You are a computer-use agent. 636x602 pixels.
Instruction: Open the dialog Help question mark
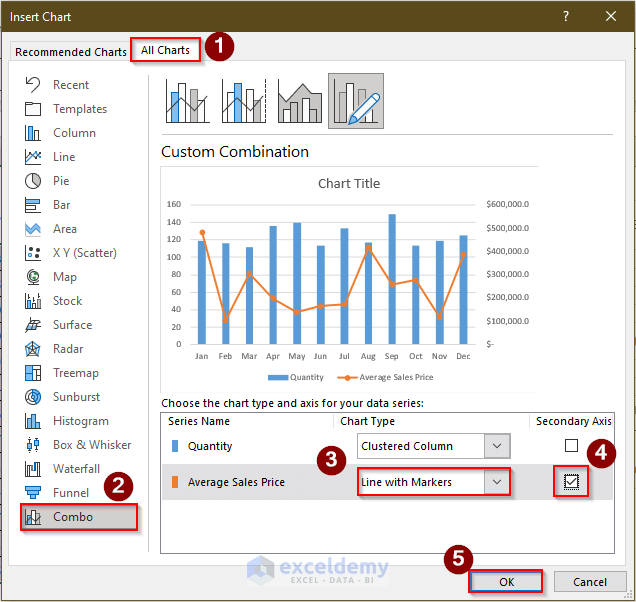(566, 16)
